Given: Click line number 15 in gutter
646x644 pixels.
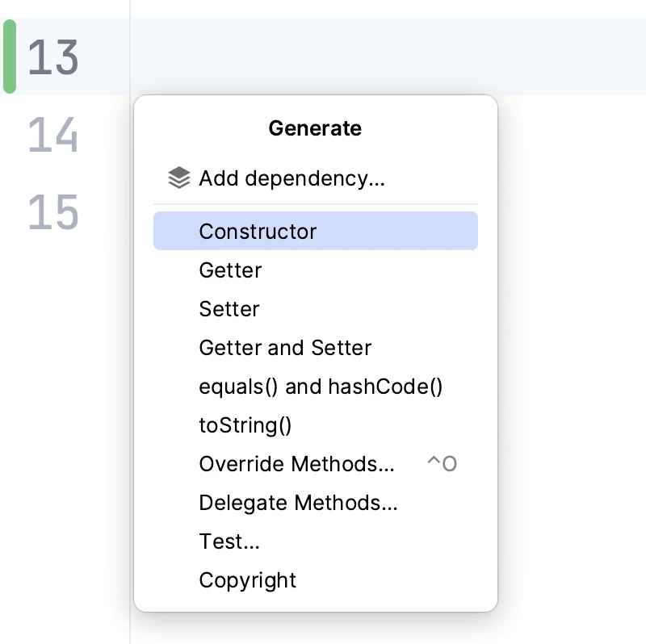Looking at the screenshot, I should pyautogui.click(x=53, y=212).
